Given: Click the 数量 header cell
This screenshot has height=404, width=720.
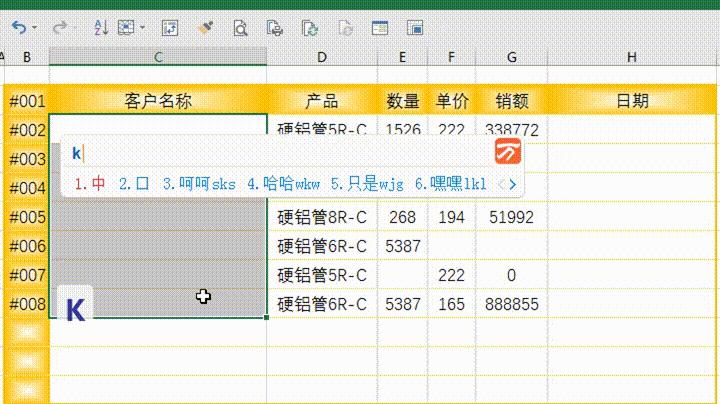Looking at the screenshot, I should (x=402, y=101).
